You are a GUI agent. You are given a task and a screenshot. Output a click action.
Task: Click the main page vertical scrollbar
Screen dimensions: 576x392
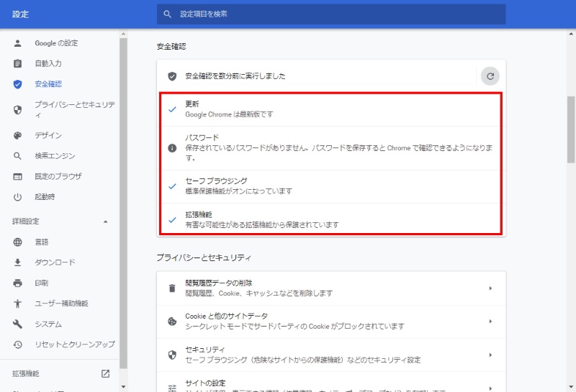[x=571, y=129]
